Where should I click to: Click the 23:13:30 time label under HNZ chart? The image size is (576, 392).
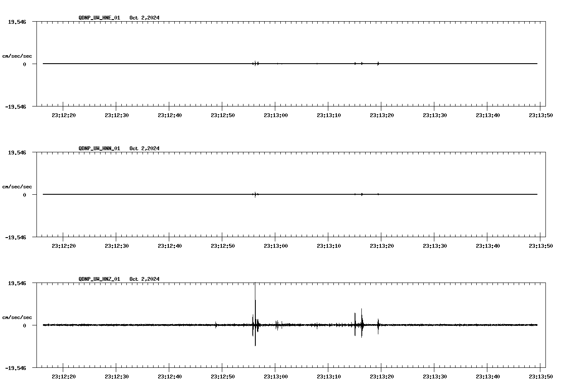coord(435,377)
